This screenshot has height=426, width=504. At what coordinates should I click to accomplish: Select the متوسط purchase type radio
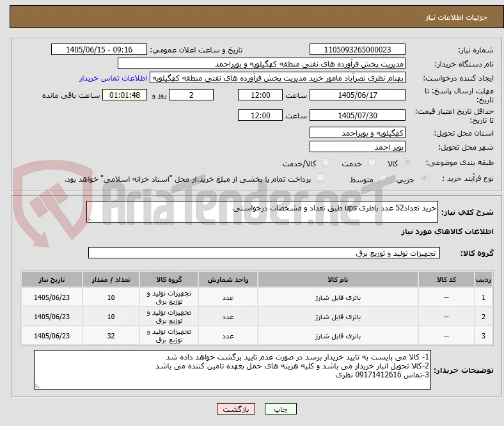(382, 178)
